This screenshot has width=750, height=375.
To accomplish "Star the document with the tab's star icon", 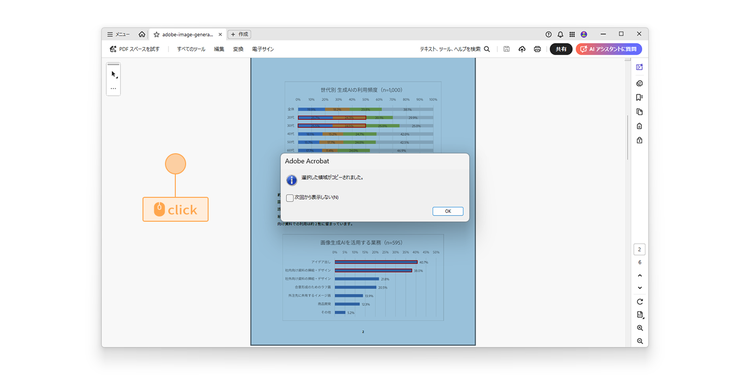I will click(156, 34).
